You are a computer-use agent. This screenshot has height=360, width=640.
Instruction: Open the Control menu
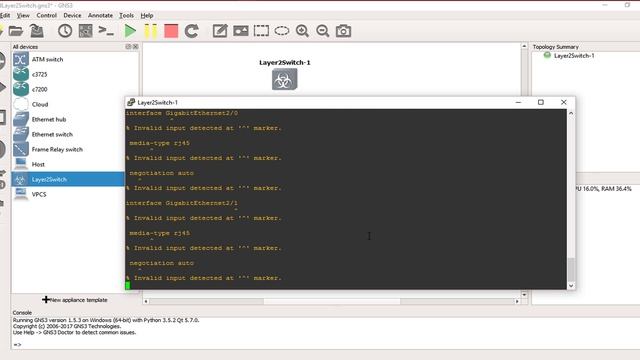tap(47, 16)
